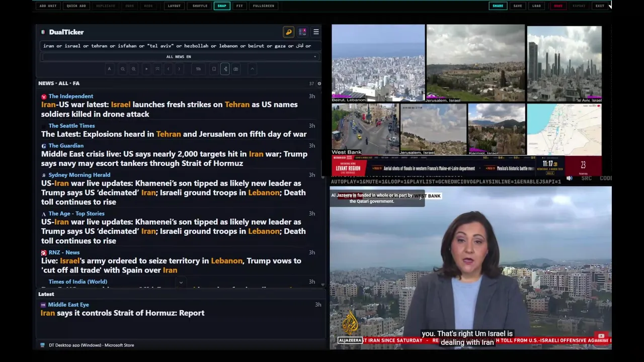The height and width of the screenshot is (362, 644).
Task: Expand news list with down chevron
Action: (181, 282)
